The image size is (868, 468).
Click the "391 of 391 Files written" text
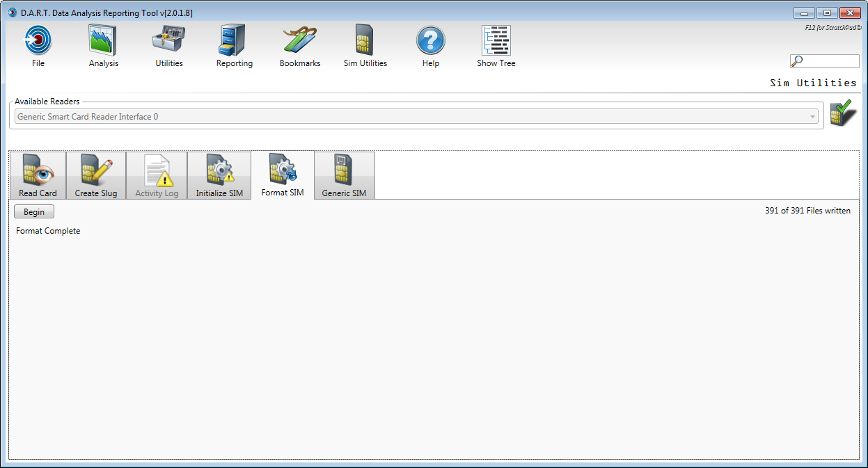pyautogui.click(x=807, y=211)
